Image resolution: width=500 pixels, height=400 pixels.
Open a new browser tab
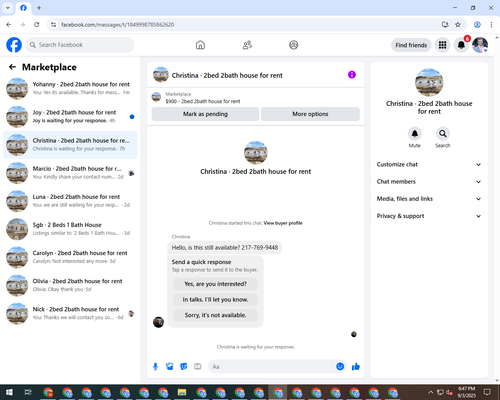(39, 8)
